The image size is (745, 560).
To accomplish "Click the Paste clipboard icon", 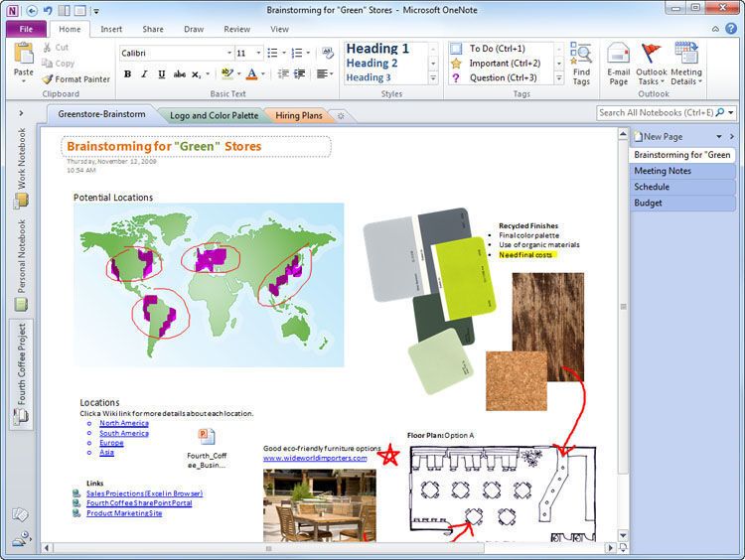I will coord(23,54).
